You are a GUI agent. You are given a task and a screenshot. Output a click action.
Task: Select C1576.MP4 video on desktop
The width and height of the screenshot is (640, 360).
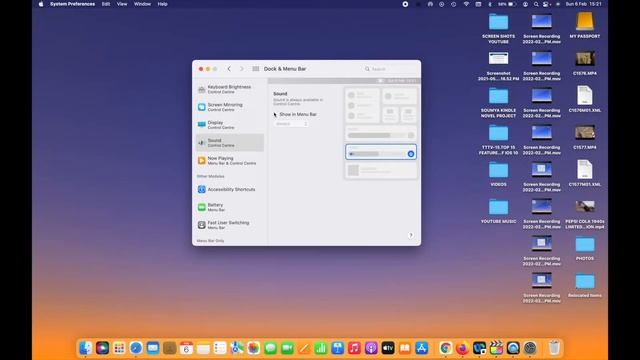[584, 62]
